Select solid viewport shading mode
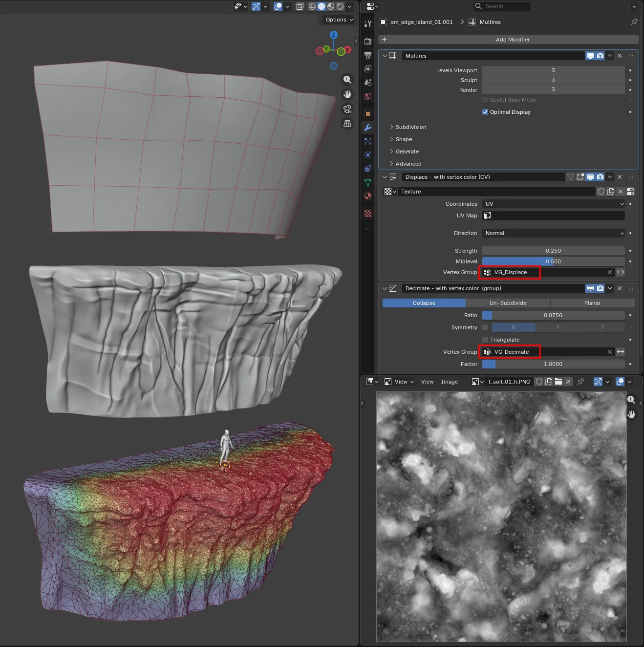This screenshot has width=644, height=647. coord(322,6)
